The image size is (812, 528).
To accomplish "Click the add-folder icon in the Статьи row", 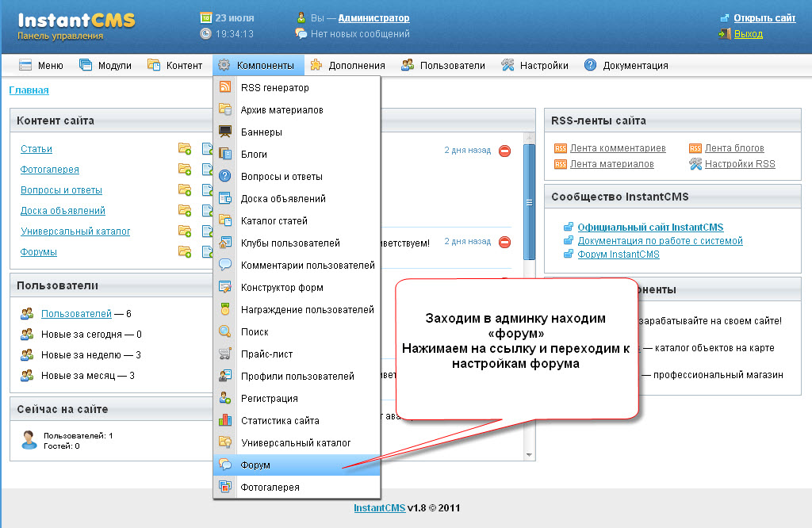I will [185, 149].
